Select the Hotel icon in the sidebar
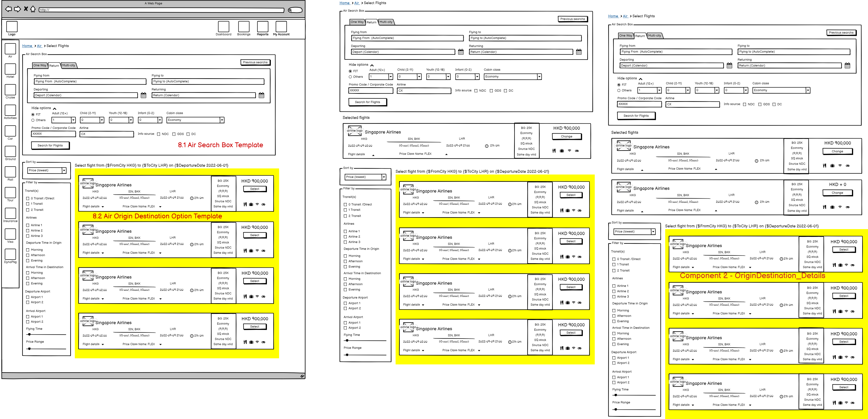Screen dimensions: 868x419 point(10,69)
